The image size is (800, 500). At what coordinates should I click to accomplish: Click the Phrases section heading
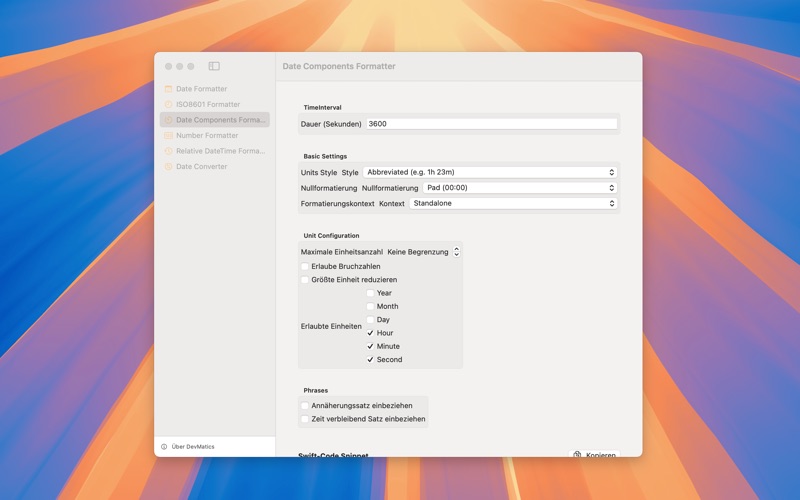[x=316, y=390]
